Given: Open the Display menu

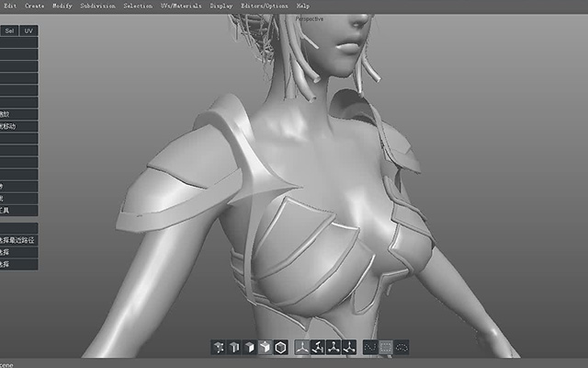Looking at the screenshot, I should click(x=221, y=6).
